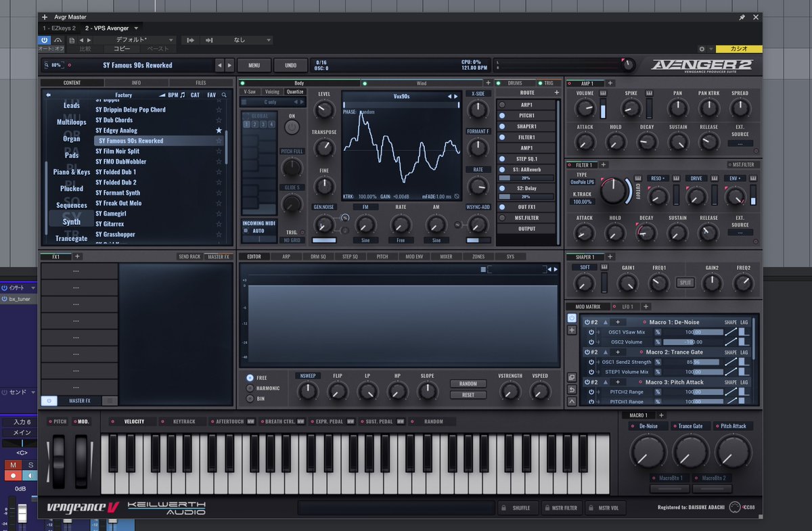Click the CC88 MIDI learn circle icon

tap(735, 507)
